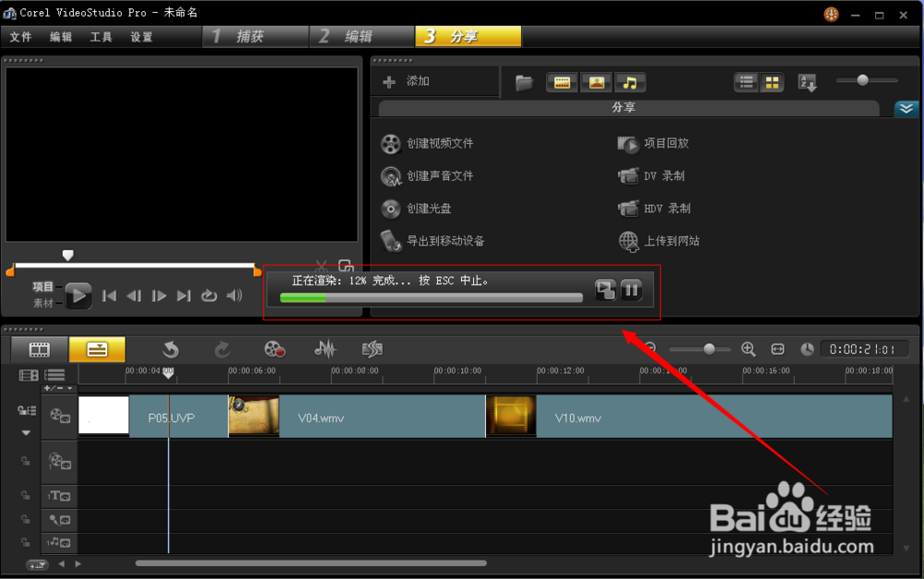Redo the last action
Image resolution: width=924 pixels, height=579 pixels.
coord(222,350)
